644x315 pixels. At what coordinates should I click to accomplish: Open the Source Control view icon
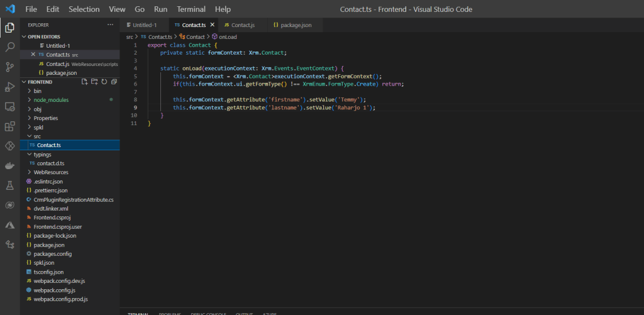click(10, 67)
